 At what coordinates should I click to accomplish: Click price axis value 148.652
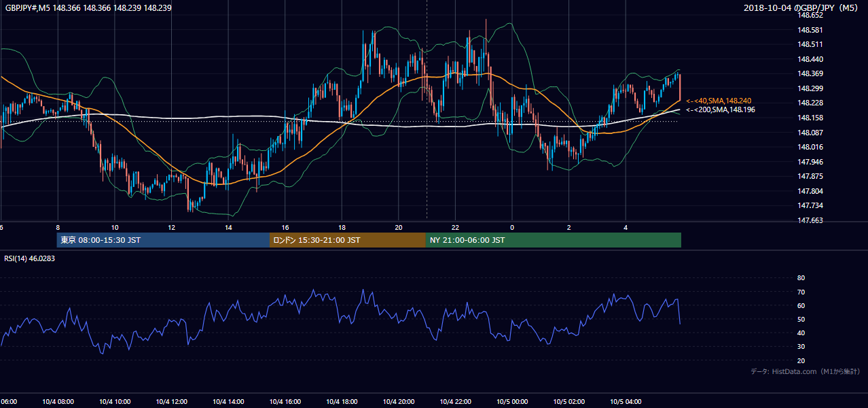(x=810, y=15)
